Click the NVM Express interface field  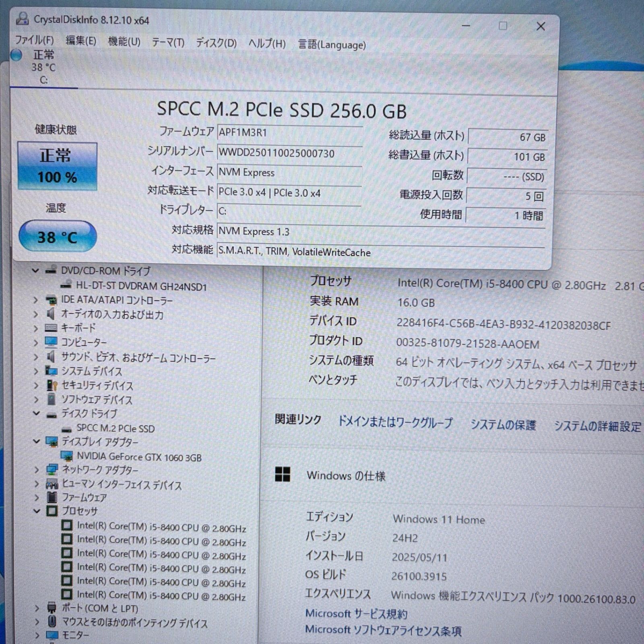pos(289,173)
